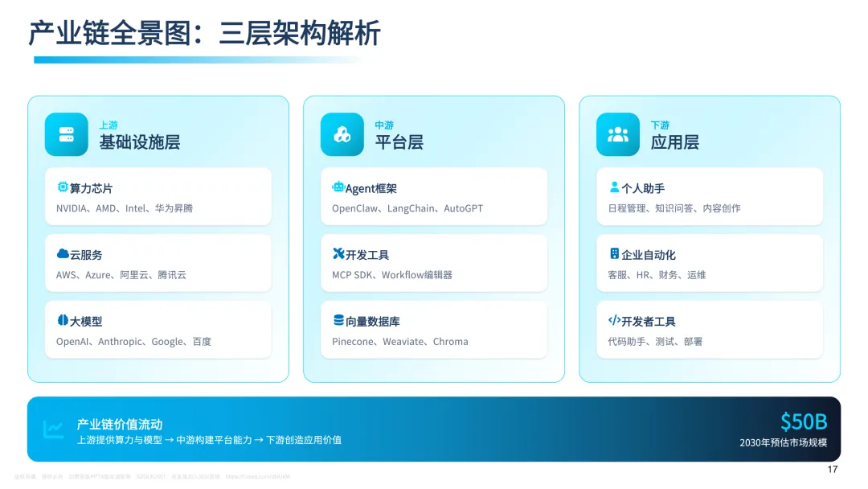Click the chip icon next to 算力芯片
The width and height of the screenshot is (868, 489).
(63, 187)
